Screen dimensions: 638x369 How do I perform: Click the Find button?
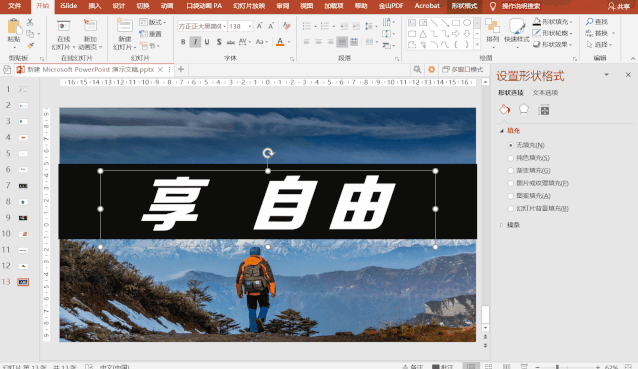pos(597,22)
